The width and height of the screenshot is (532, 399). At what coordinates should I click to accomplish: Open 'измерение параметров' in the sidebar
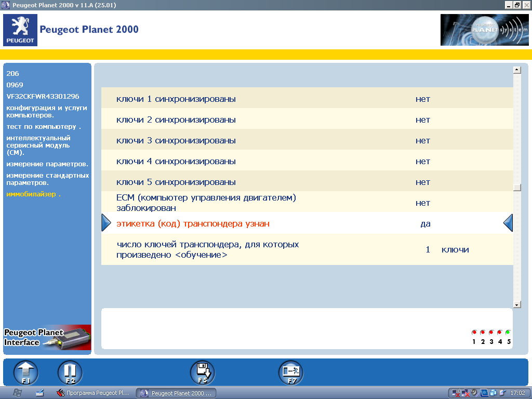tap(47, 164)
